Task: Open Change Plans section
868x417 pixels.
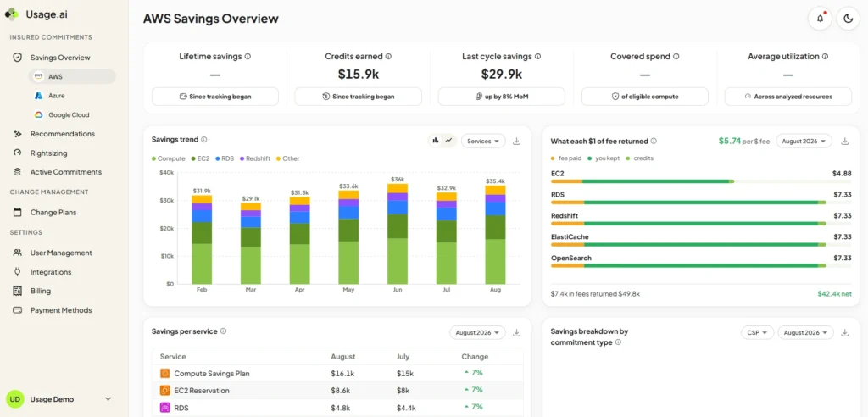Action: (53, 212)
